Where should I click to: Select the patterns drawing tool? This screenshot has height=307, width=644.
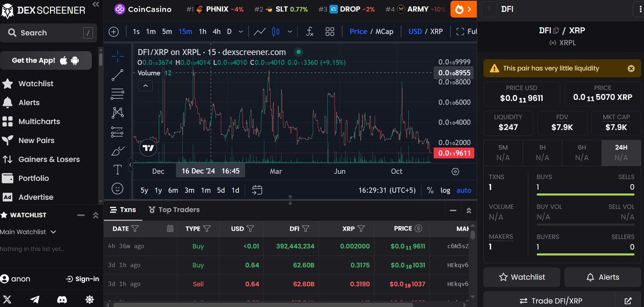(118, 113)
